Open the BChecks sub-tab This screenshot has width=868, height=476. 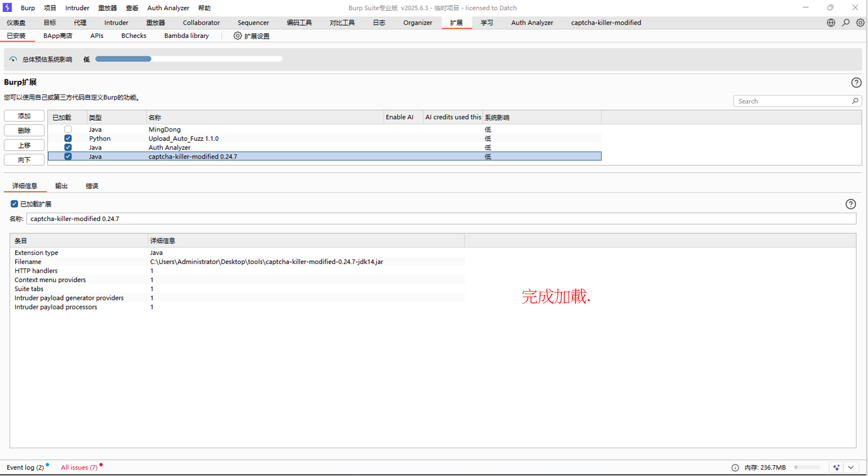134,36
